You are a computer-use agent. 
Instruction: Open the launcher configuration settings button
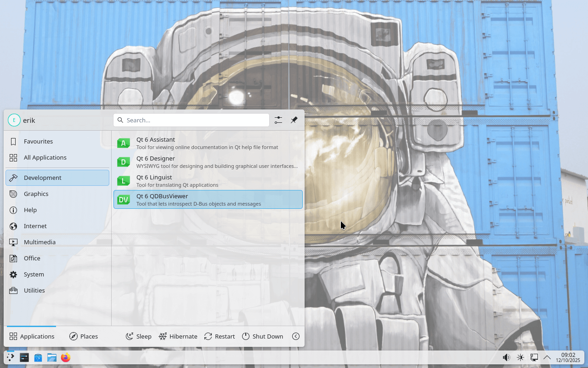coord(278,120)
